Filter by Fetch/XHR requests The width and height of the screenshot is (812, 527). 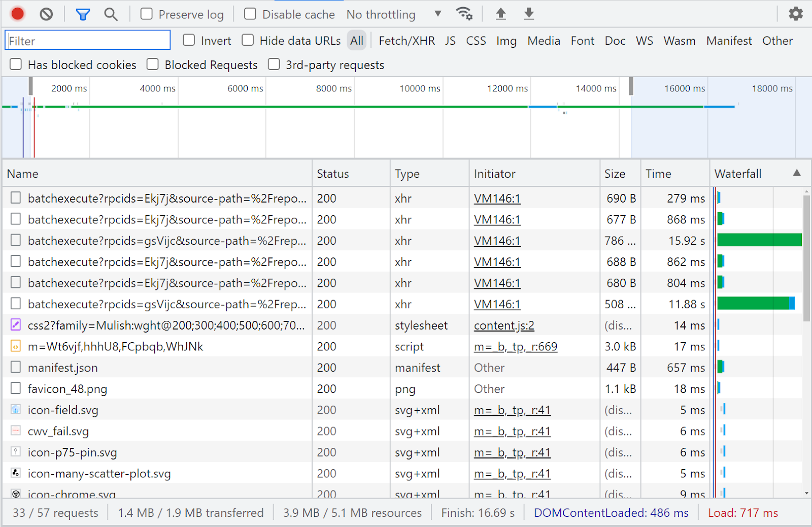(407, 41)
